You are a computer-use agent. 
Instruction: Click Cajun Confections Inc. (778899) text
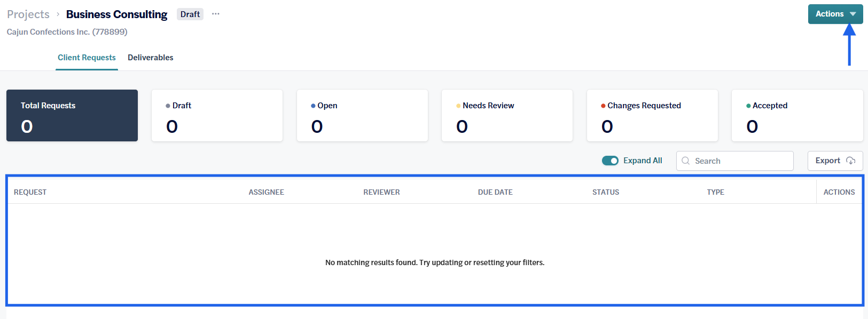(x=67, y=32)
